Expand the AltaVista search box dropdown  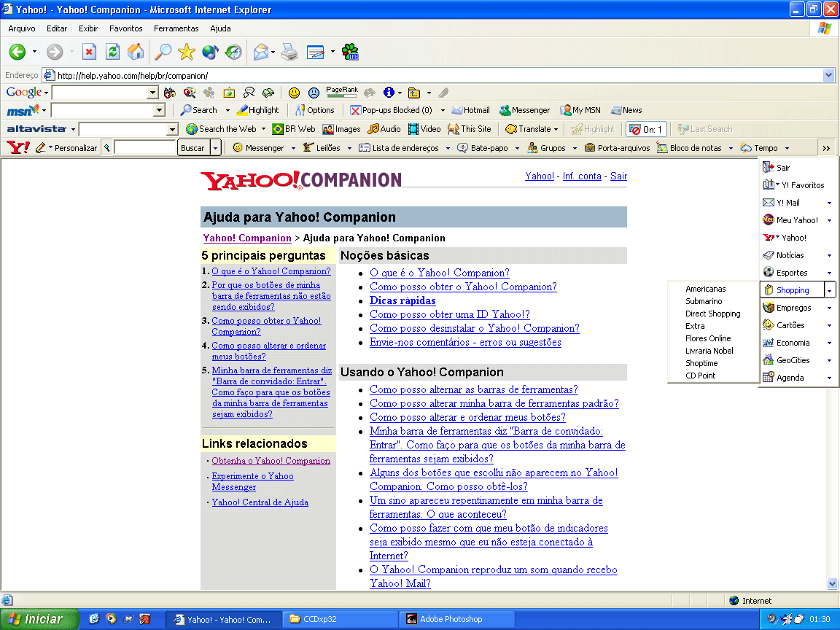[x=172, y=129]
